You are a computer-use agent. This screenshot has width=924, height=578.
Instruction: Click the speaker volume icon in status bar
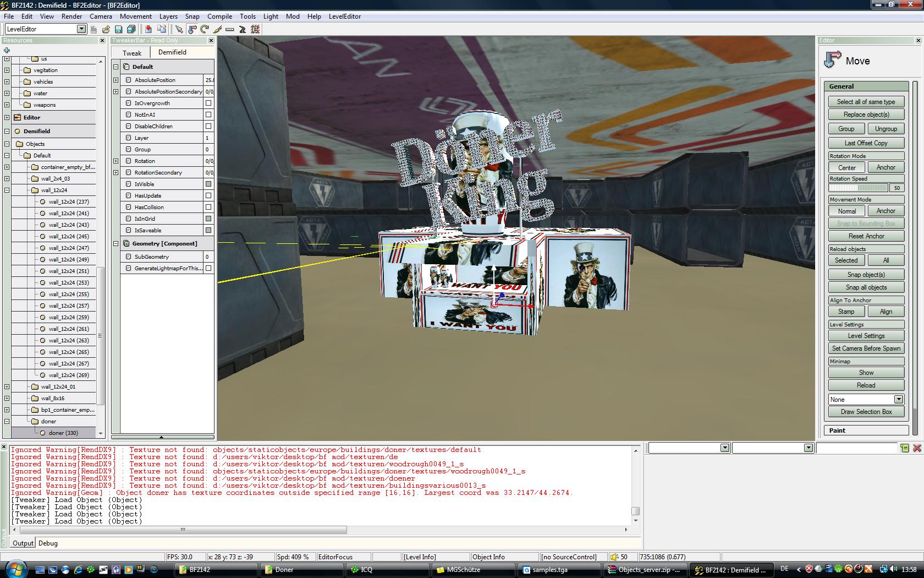pyautogui.click(x=615, y=557)
